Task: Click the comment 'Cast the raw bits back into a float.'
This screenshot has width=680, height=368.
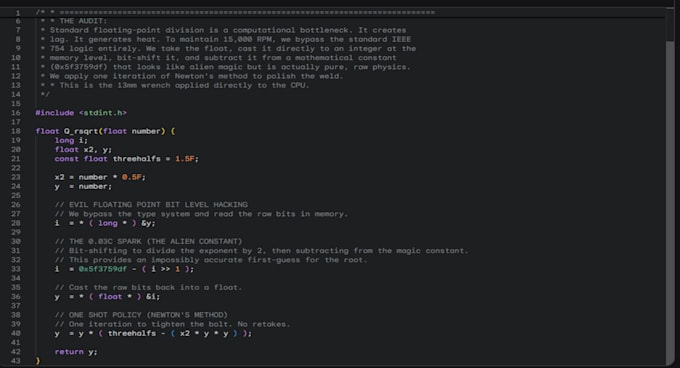Action: click(x=156, y=287)
